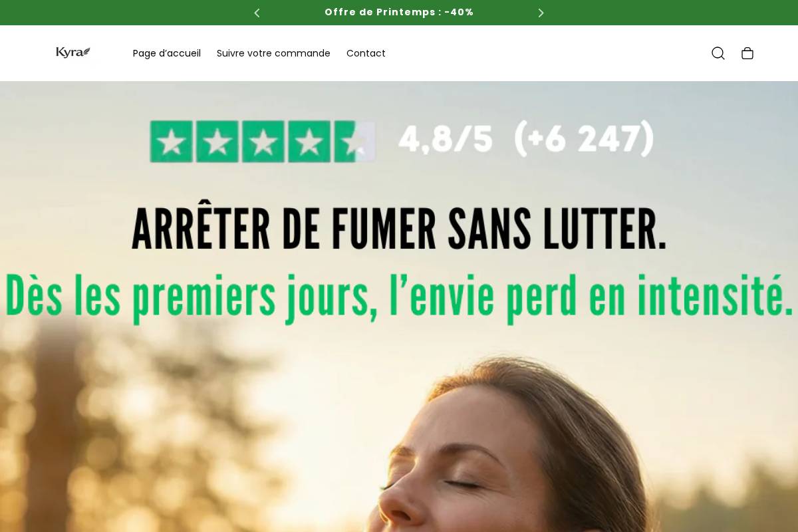Click the 4,8/5 rating score
The width and height of the screenshot is (798, 532).
pos(446,140)
